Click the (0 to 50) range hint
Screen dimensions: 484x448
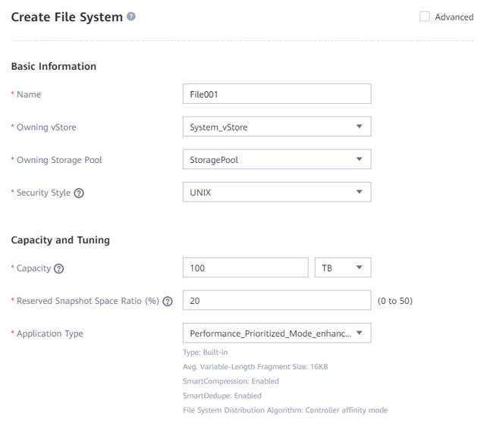coord(395,301)
